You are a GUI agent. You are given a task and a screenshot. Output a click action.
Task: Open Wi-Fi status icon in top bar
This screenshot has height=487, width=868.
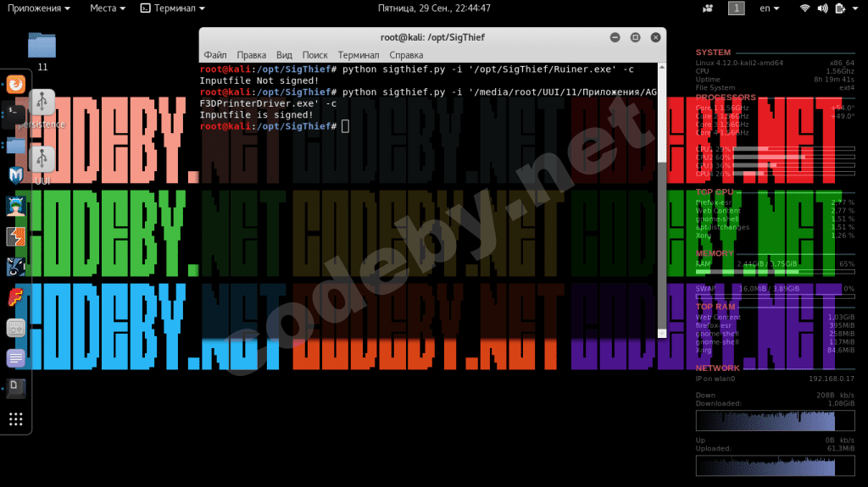tap(805, 8)
